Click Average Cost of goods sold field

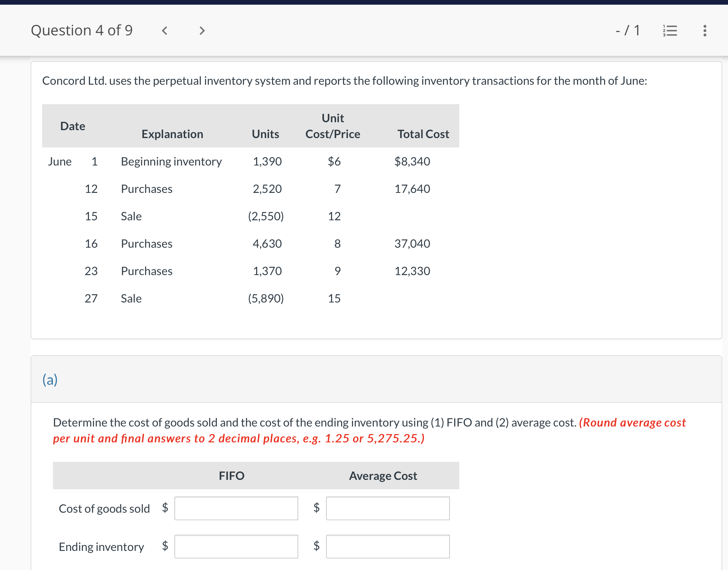click(x=388, y=508)
